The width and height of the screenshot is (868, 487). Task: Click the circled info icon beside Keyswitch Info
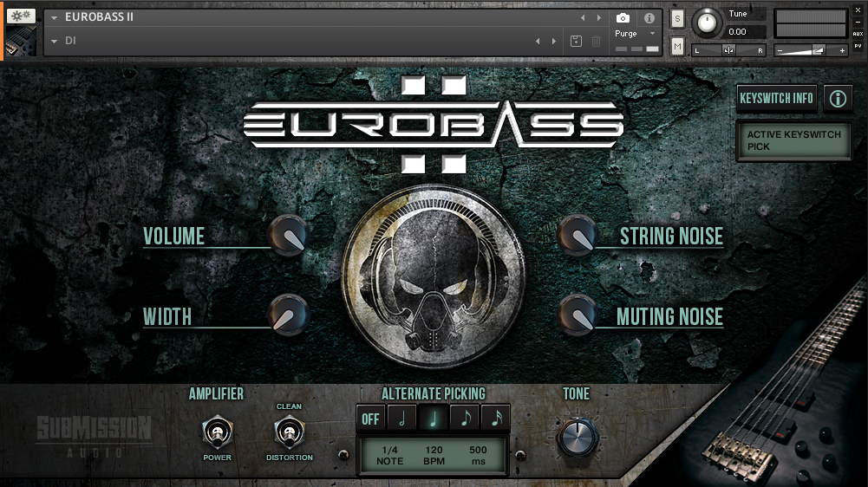coord(838,99)
